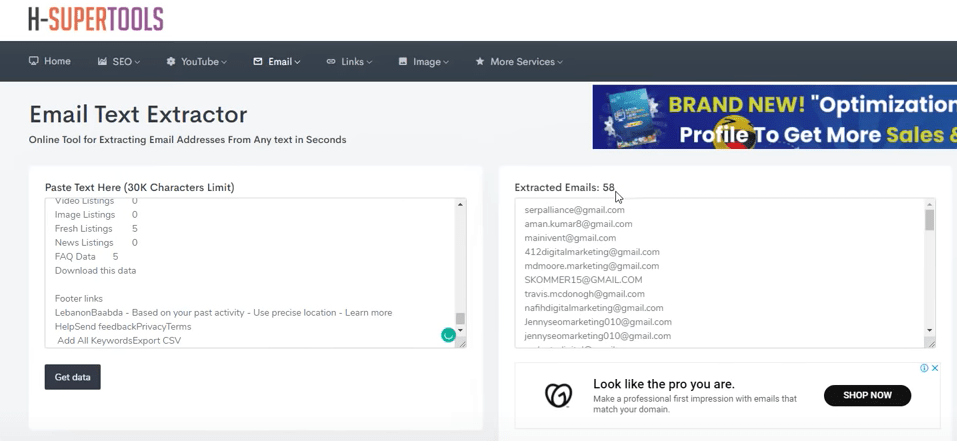The image size is (957, 441).
Task: Expand the More Services dropdown chevron
Action: pos(560,62)
